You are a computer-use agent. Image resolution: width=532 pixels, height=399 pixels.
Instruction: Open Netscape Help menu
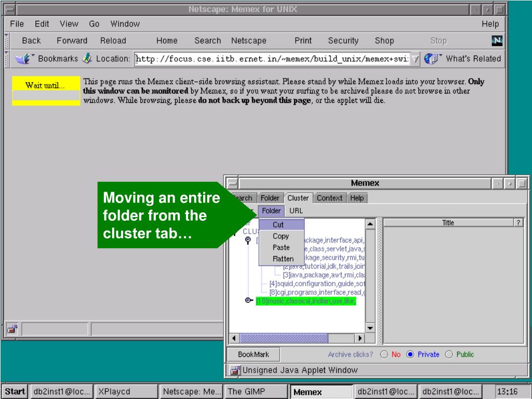(x=490, y=24)
